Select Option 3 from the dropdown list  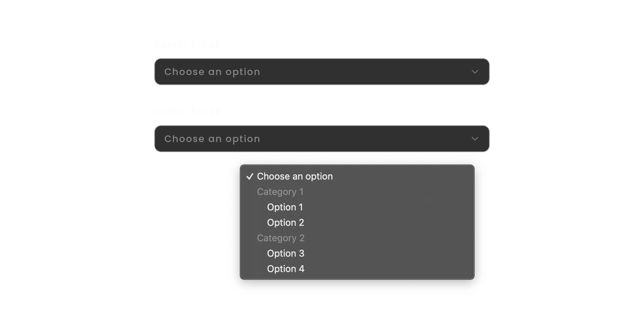coord(285,253)
